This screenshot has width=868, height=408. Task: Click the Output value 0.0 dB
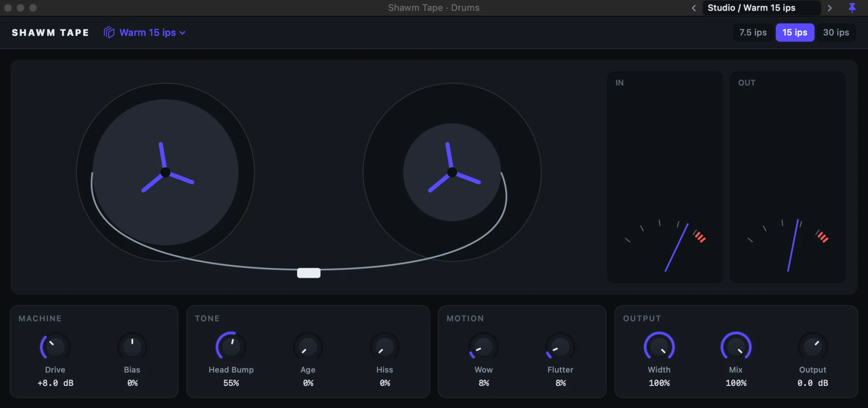(x=813, y=383)
